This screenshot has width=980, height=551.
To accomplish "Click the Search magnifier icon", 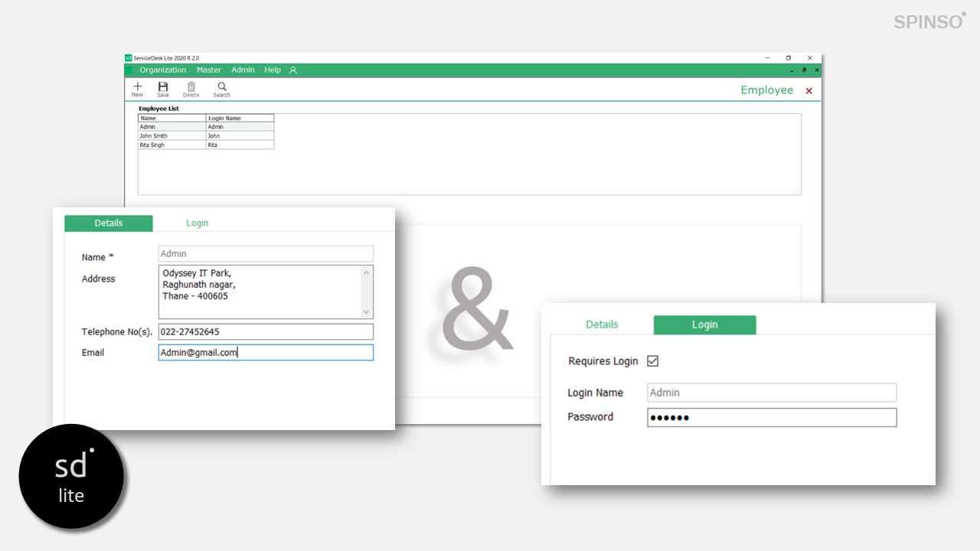I will [222, 87].
